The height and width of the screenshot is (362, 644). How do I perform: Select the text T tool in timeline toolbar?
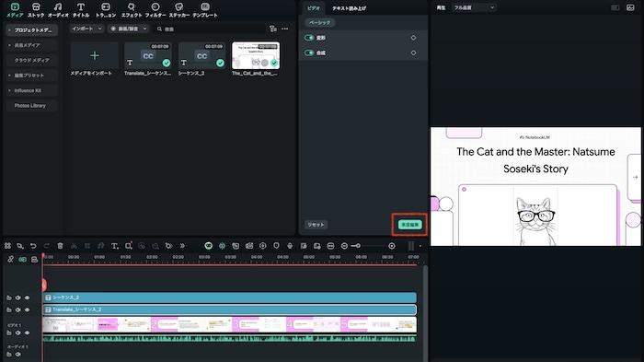pos(115,246)
